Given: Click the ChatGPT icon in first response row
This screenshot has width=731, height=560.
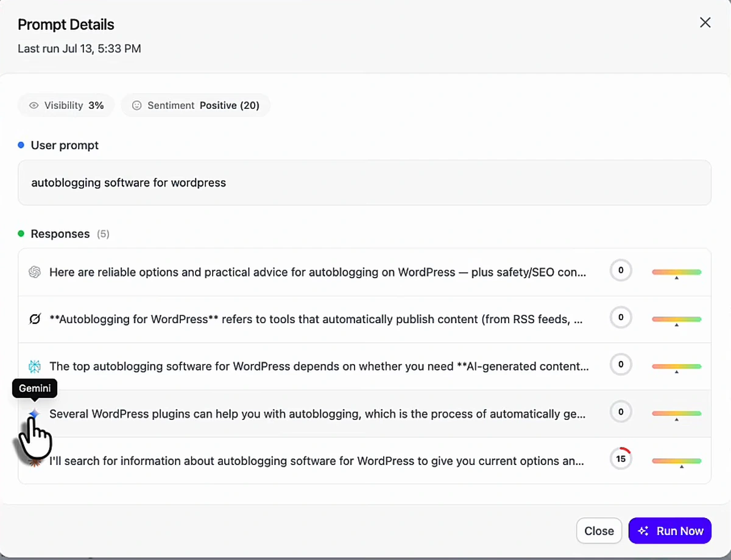Looking at the screenshot, I should [x=35, y=272].
